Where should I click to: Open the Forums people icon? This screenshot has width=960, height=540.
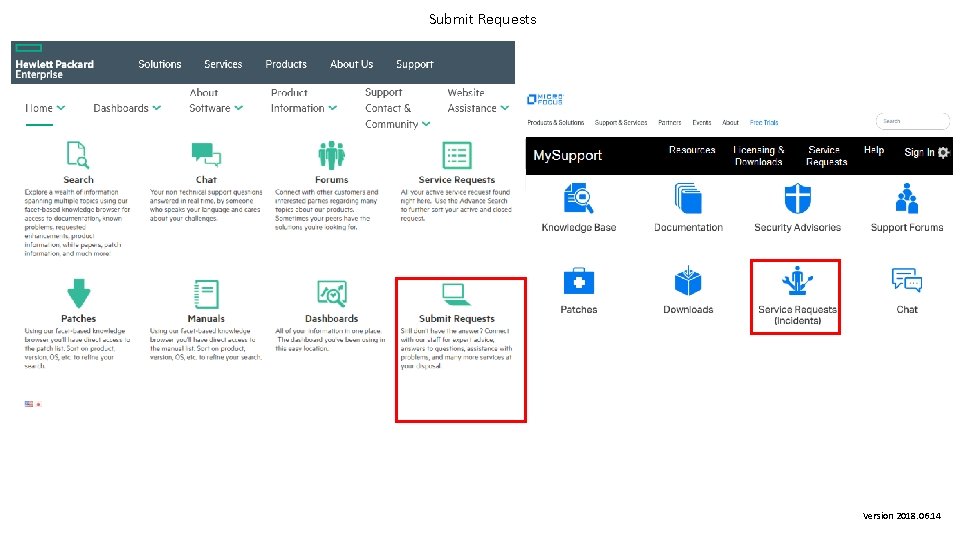coord(331,155)
